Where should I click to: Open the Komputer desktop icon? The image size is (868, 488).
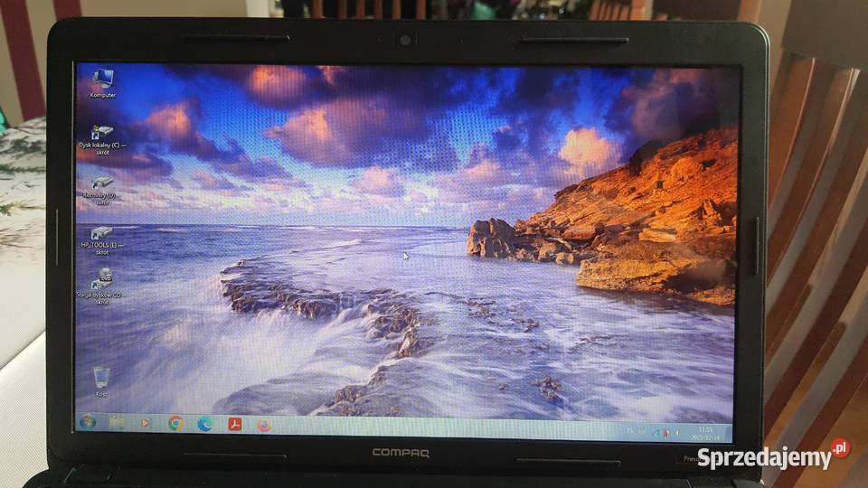pos(103,83)
